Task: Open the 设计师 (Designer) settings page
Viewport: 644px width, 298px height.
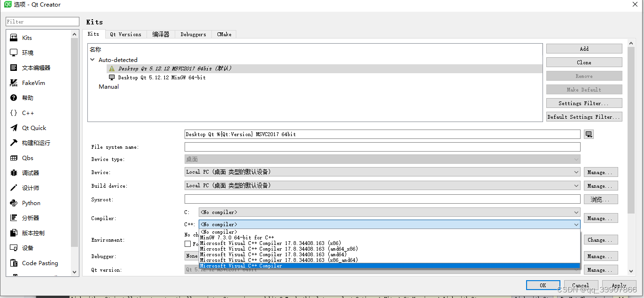Action: click(28, 188)
